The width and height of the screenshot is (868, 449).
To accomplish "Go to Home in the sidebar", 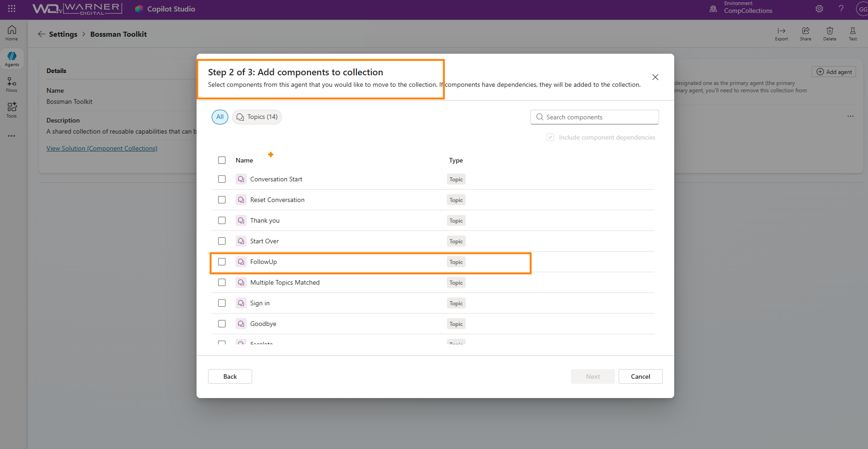I will point(12,33).
